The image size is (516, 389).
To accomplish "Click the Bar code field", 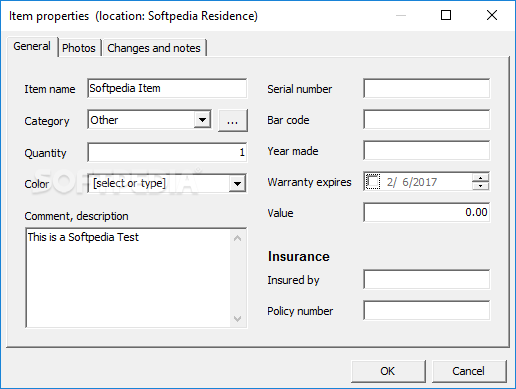I will coord(427,119).
